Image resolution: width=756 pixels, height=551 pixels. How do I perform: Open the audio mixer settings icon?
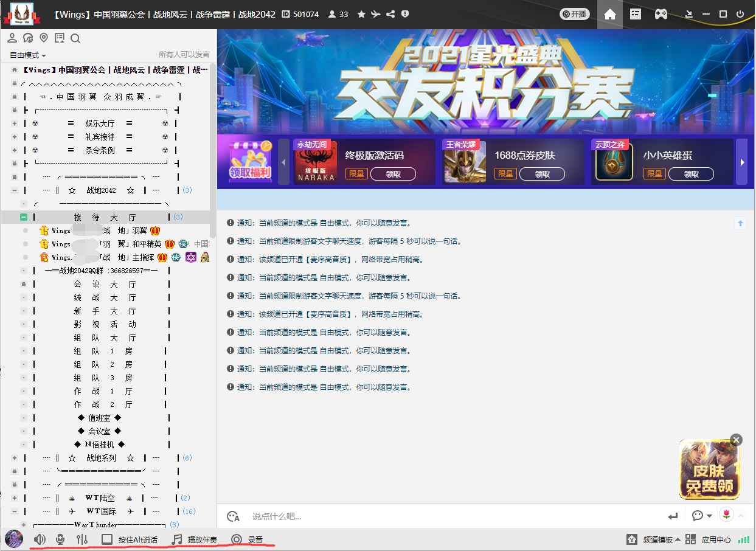82,539
